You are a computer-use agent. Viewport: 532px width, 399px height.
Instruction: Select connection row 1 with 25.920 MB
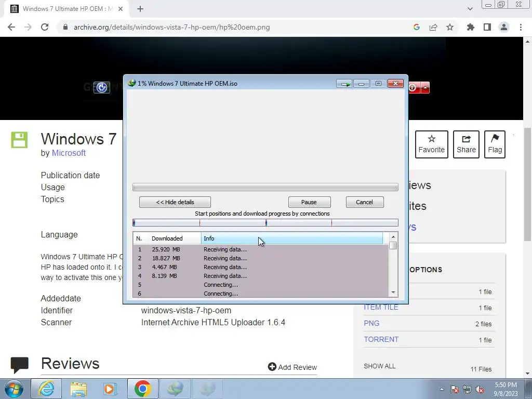[261, 249]
